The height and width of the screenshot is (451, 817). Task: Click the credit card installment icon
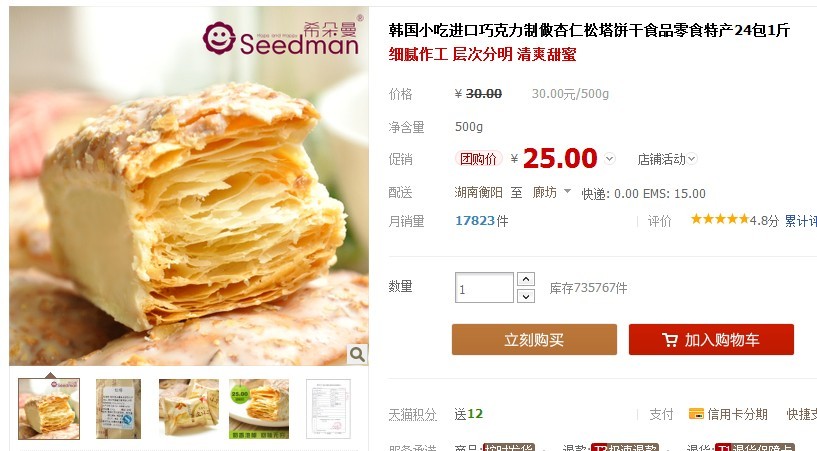(696, 414)
